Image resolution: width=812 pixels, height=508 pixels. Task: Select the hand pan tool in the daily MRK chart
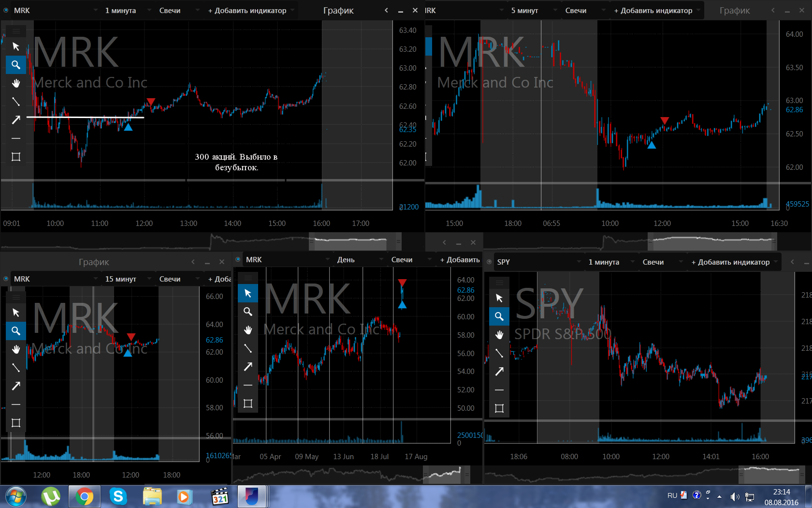248,330
